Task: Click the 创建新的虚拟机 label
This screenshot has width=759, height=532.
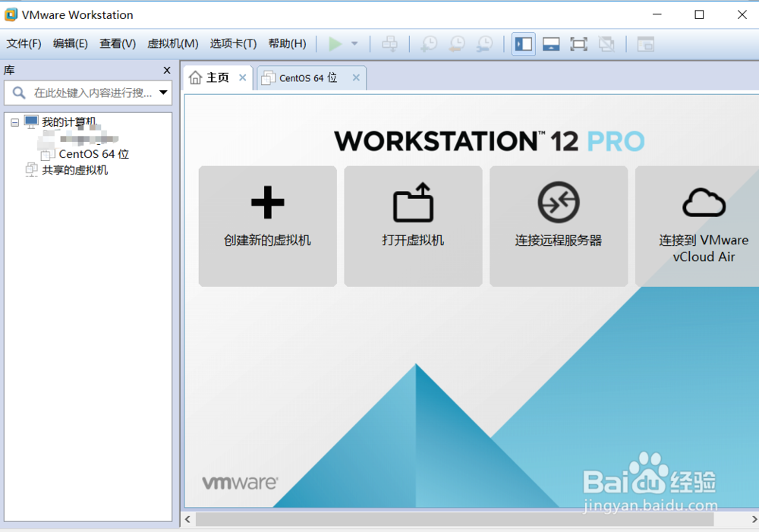Action: click(x=268, y=240)
